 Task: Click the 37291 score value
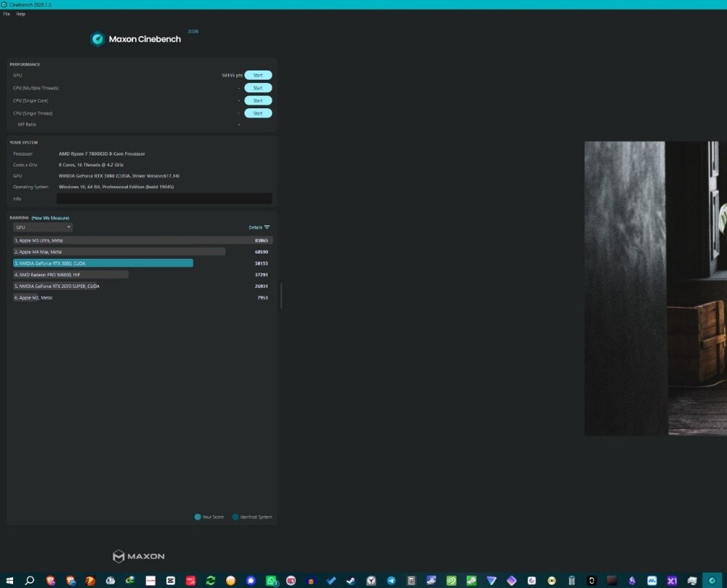262,275
